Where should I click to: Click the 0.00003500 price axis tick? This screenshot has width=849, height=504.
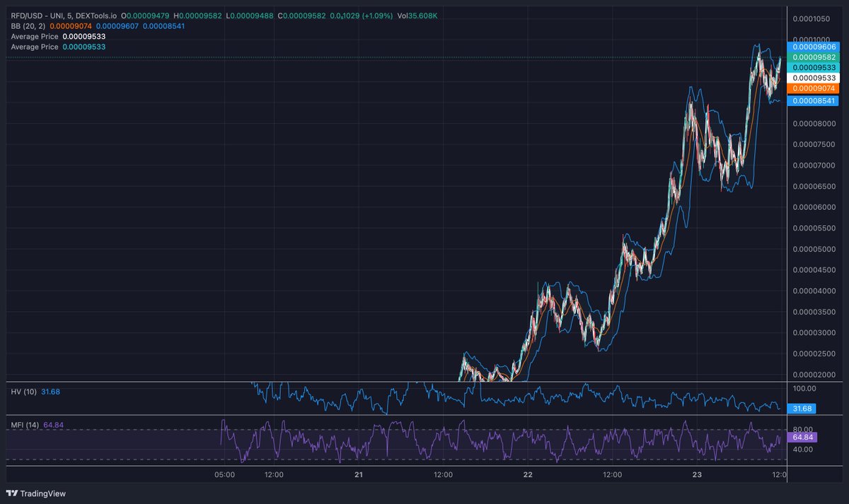coord(813,312)
